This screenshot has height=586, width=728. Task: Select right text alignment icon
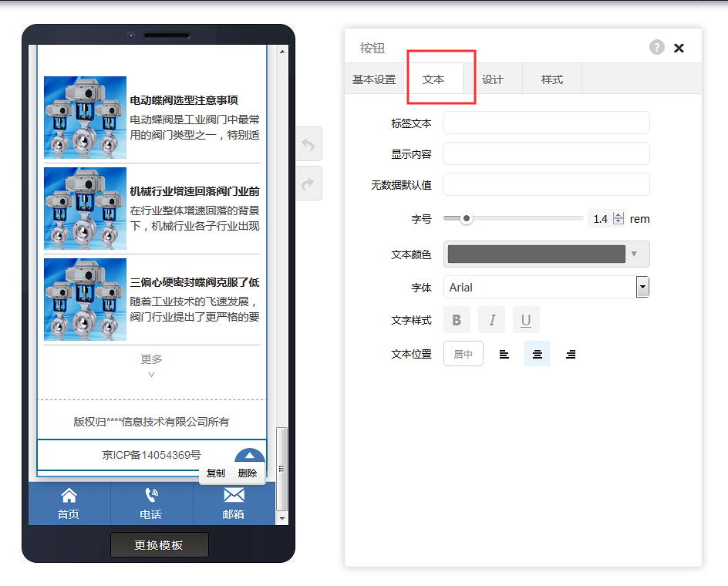coord(571,354)
